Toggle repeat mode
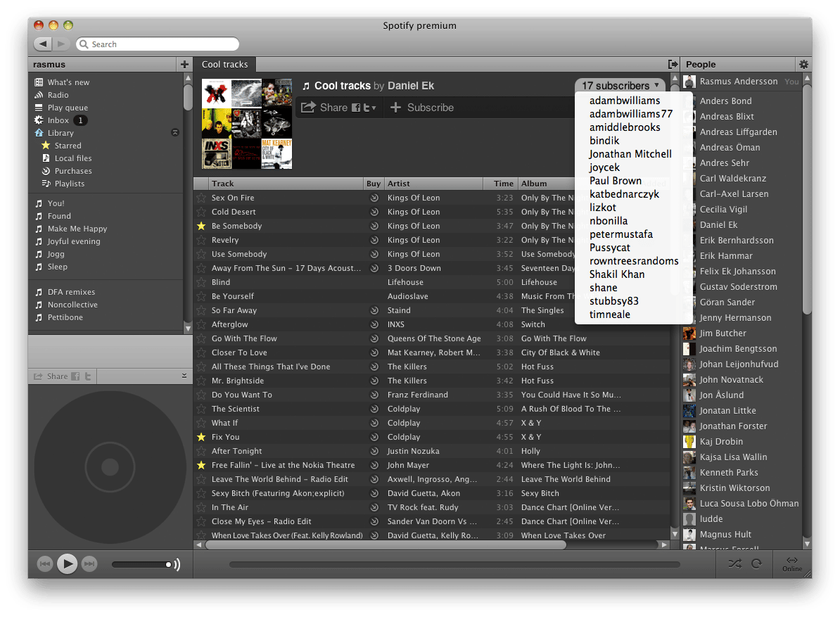The width and height of the screenshot is (840, 617). point(756,564)
